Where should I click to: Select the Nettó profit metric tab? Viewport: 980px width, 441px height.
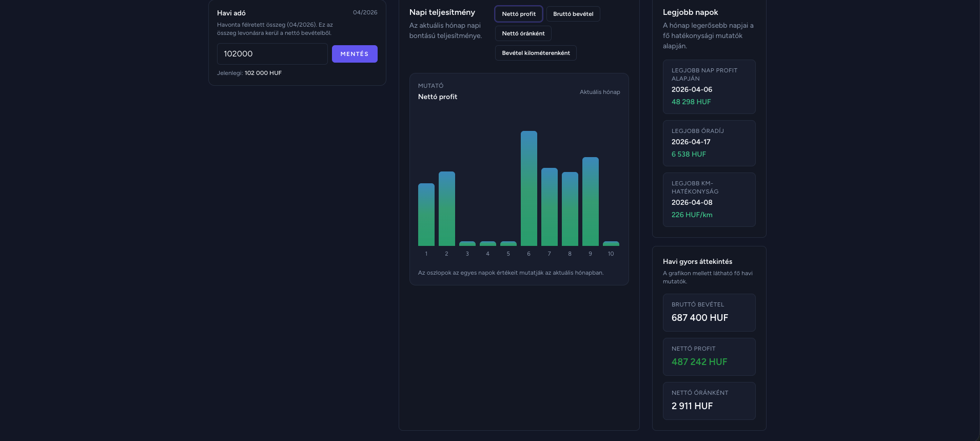[519, 14]
